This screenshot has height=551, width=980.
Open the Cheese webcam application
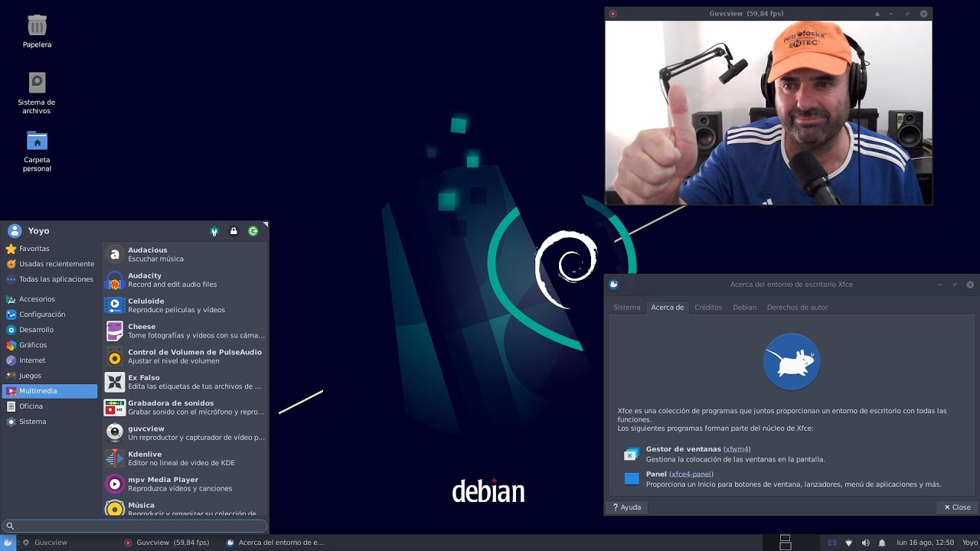(185, 331)
